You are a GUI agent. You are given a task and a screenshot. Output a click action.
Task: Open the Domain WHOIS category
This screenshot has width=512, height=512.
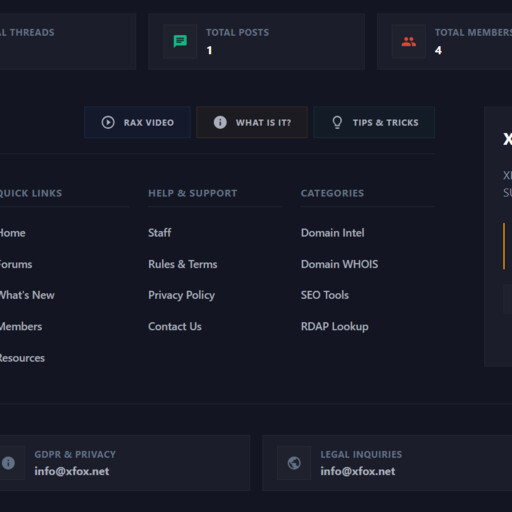pyautogui.click(x=339, y=264)
